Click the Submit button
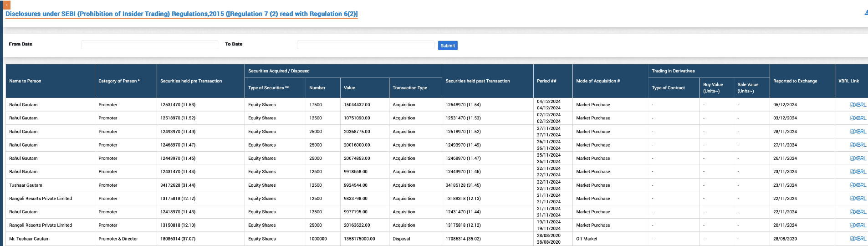 tap(448, 46)
